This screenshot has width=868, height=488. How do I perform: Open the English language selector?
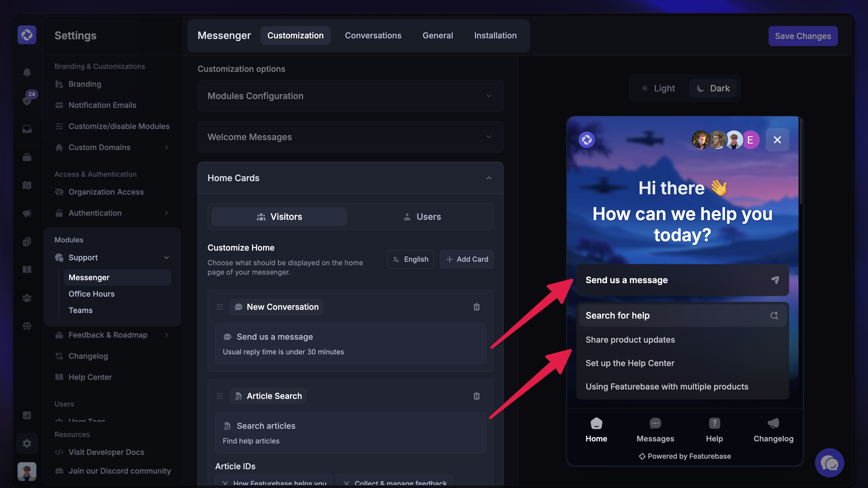click(410, 259)
